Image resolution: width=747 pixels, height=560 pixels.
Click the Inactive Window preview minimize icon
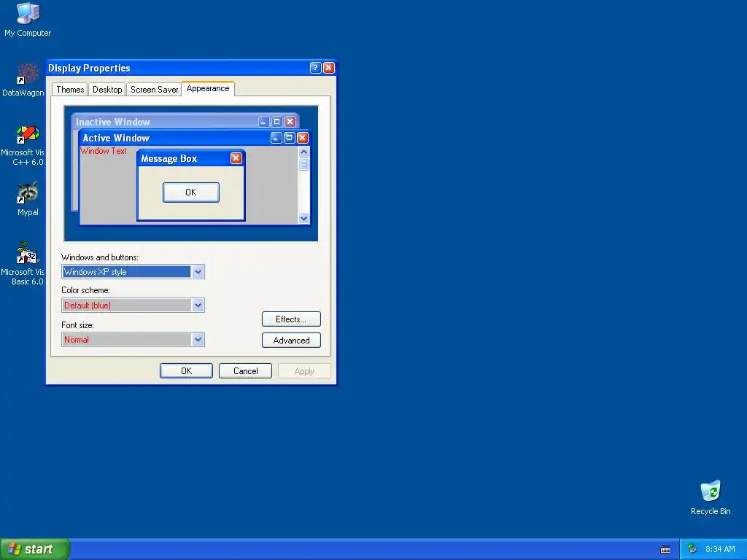click(264, 122)
